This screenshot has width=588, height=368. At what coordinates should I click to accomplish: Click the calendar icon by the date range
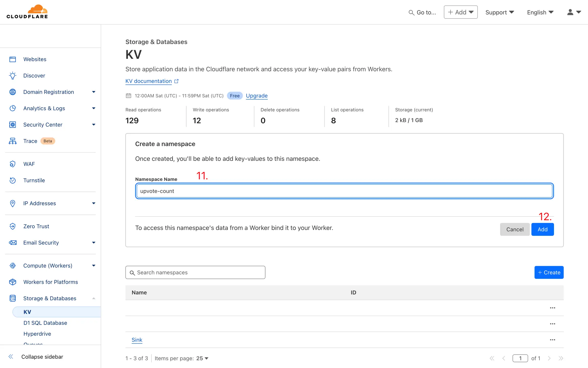128,96
